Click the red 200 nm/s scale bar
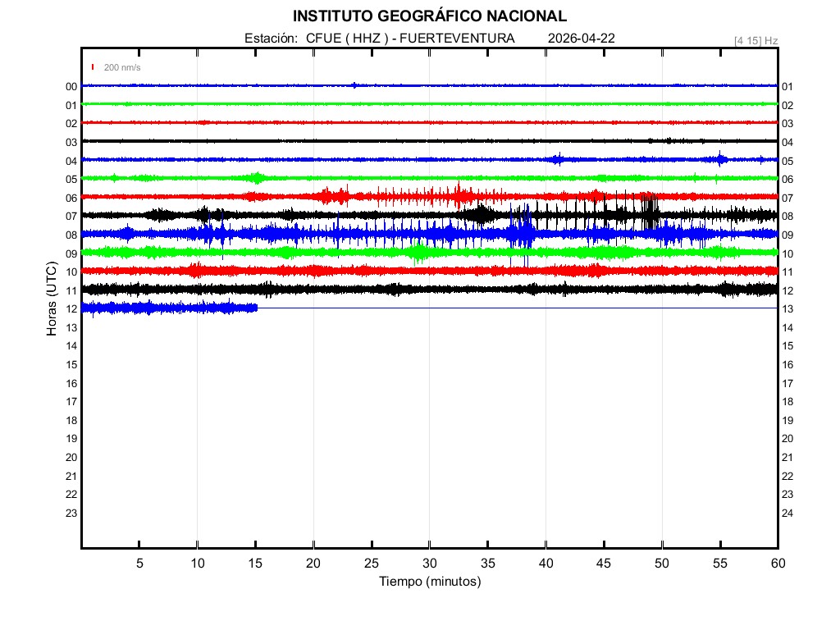Viewport: 840px width, 630px height. (x=94, y=67)
